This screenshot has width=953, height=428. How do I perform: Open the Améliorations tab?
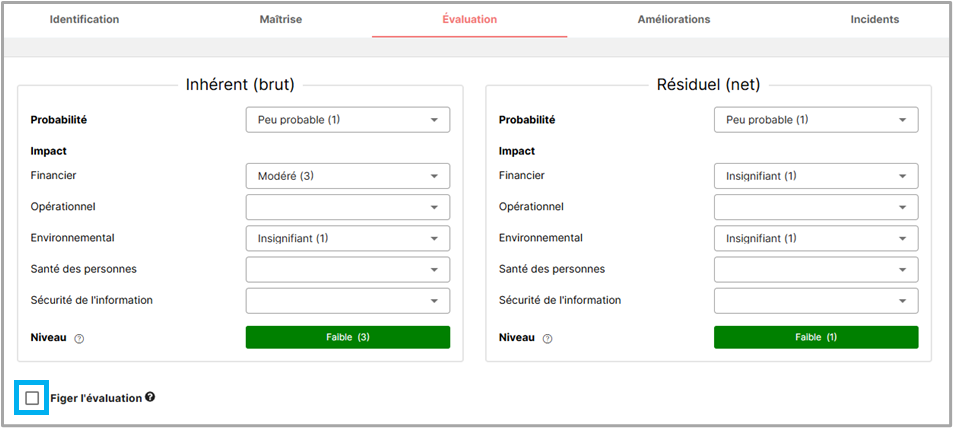[x=674, y=19]
